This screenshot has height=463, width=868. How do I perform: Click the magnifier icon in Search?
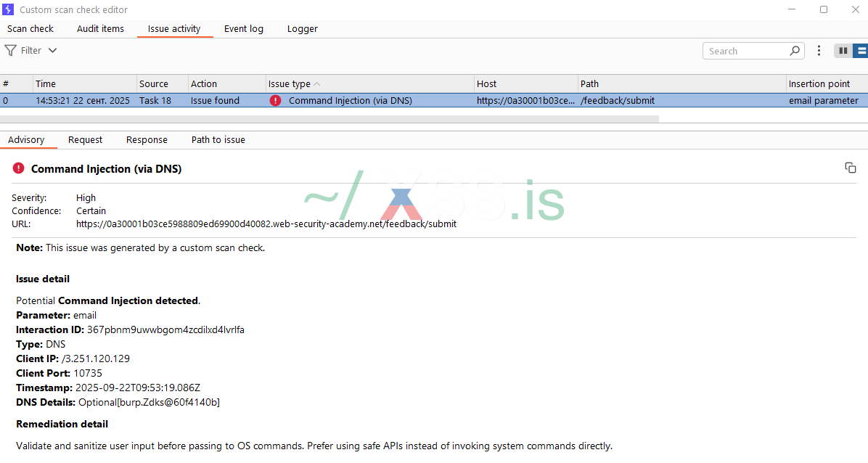[x=795, y=50]
